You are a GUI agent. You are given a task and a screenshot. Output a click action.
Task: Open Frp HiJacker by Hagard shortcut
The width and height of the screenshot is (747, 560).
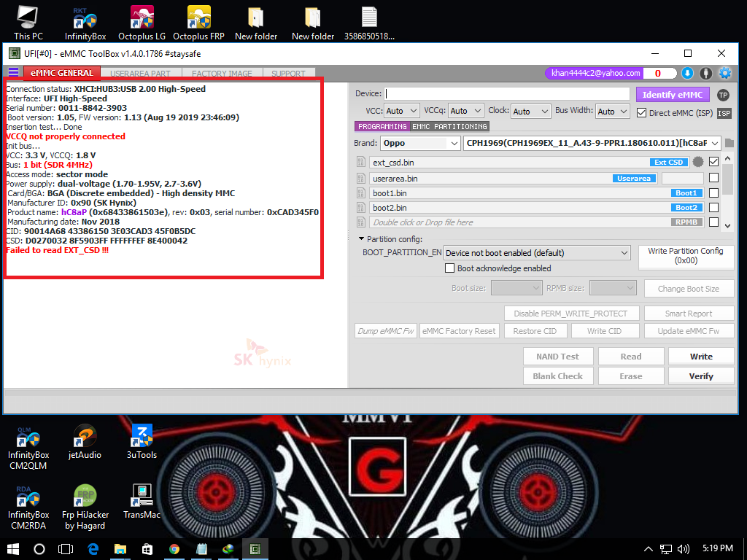point(85,507)
